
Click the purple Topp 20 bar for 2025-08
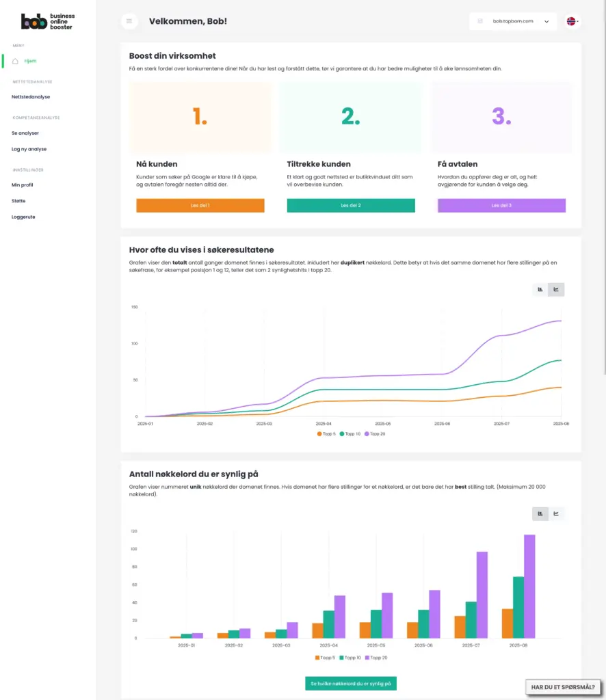(529, 586)
